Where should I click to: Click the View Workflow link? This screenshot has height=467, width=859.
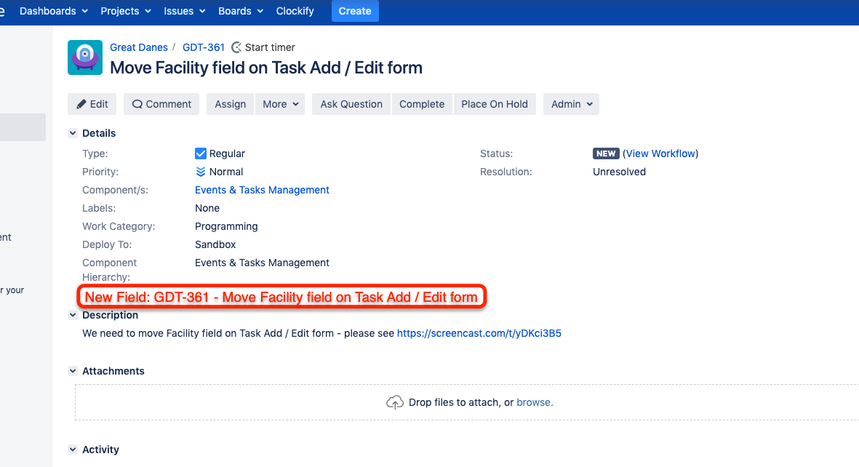point(660,153)
